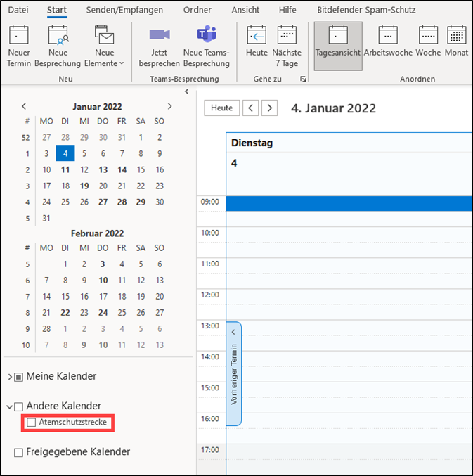473x476 pixels.
Task: Toggle Andere Kalender checkbox
Action: click(x=18, y=406)
